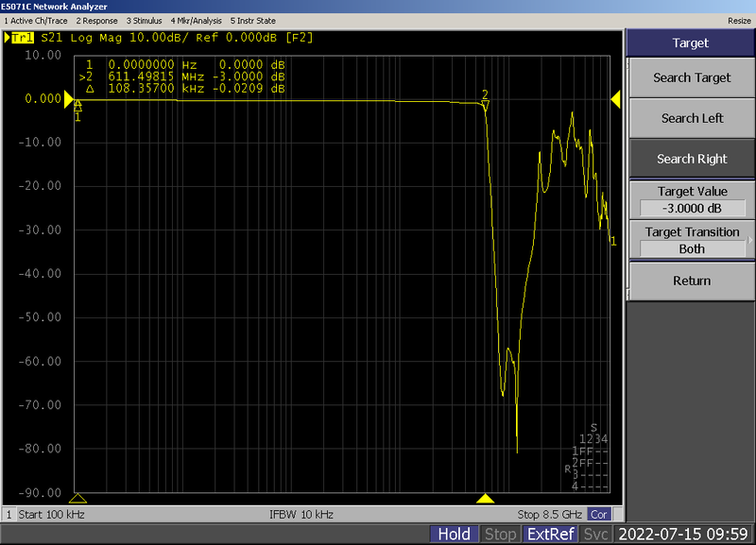Click marker 1 triangle at trace start
Screen dimensions: 756x545
[77, 106]
